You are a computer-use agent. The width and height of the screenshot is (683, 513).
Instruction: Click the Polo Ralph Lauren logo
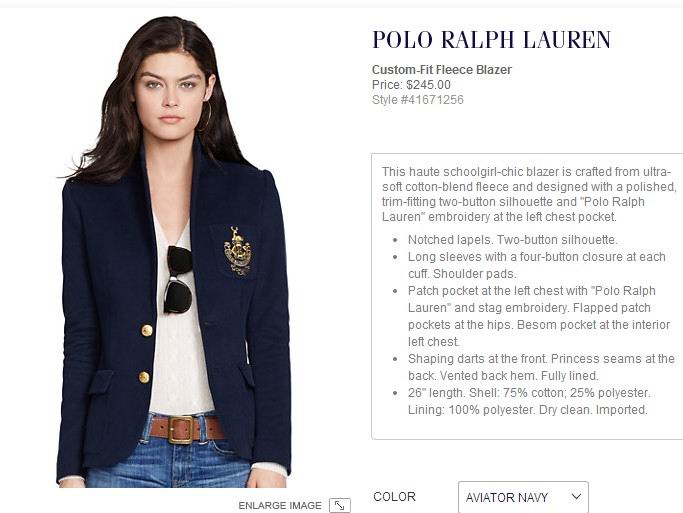tap(491, 40)
